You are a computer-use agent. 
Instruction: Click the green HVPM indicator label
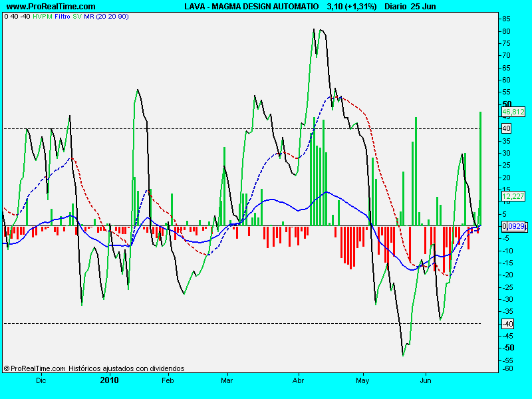pyautogui.click(x=43, y=16)
